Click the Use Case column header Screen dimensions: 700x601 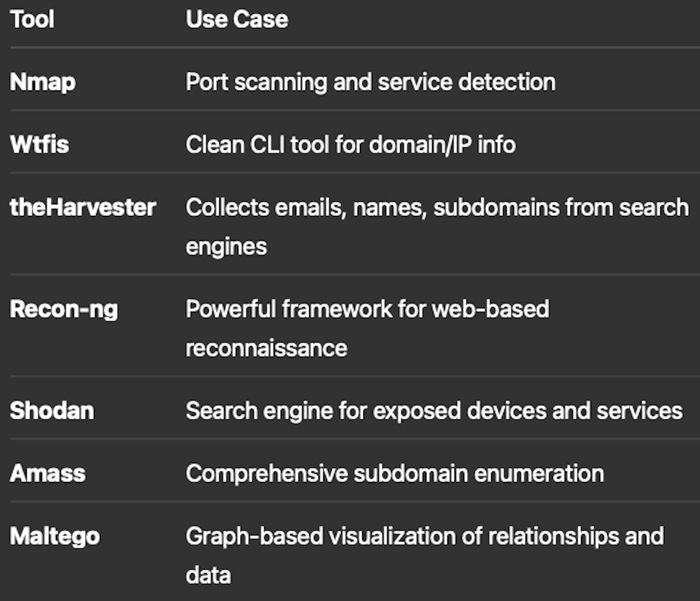coord(237,19)
